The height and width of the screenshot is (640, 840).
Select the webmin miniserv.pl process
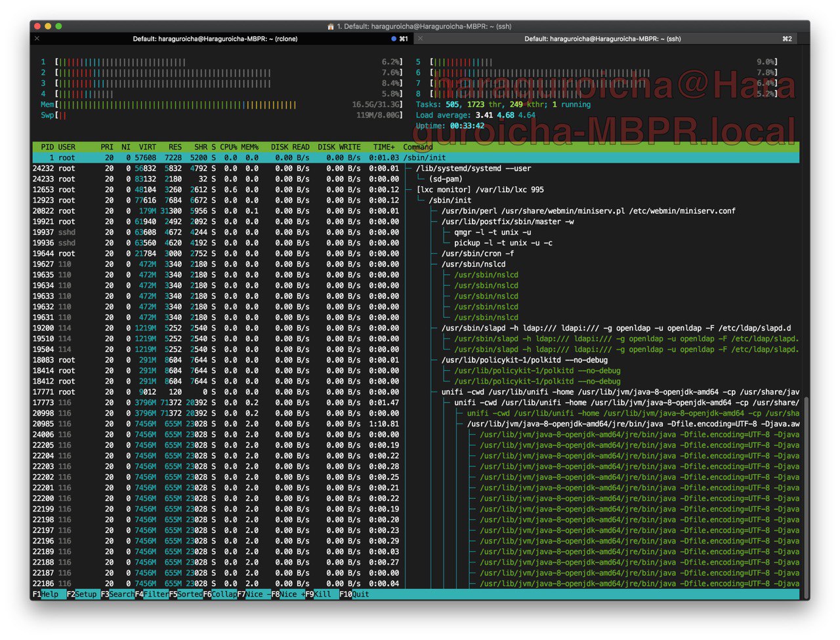(415, 210)
